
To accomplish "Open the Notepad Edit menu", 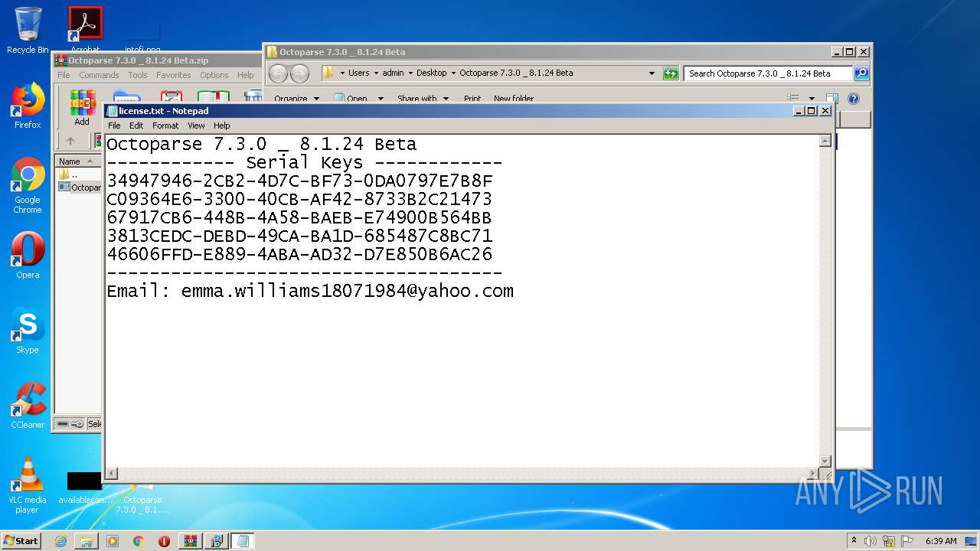I will (136, 126).
